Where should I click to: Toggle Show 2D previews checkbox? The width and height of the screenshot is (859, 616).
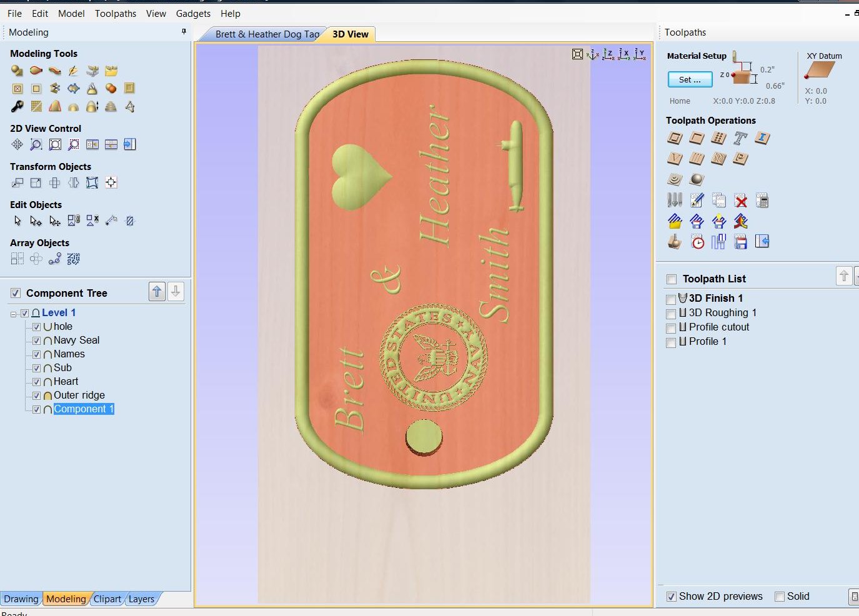click(671, 597)
